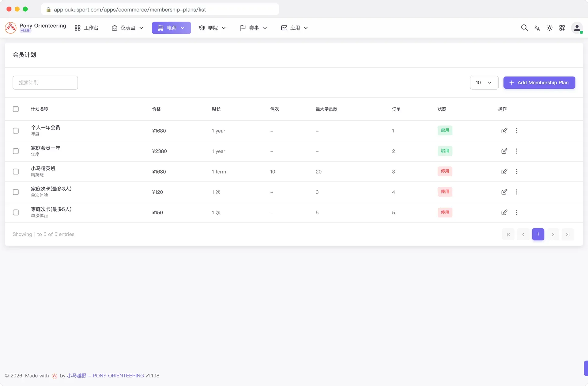Click the language translate icon
This screenshot has height=386, width=588.
[537, 28]
